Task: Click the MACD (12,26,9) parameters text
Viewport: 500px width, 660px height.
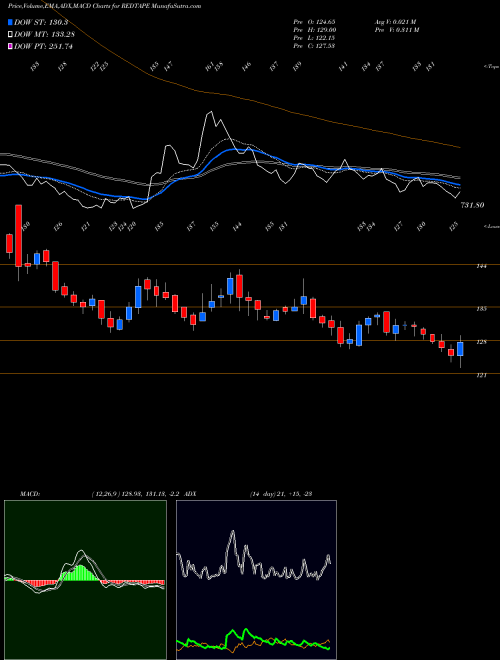Action: coord(136,494)
